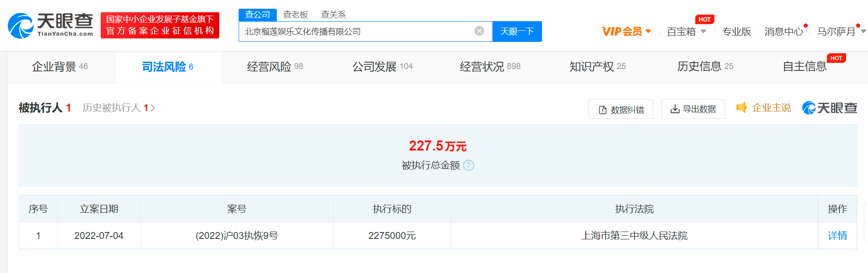
Task: Open 详情 link for case 沪03执恢9号
Action: point(837,236)
